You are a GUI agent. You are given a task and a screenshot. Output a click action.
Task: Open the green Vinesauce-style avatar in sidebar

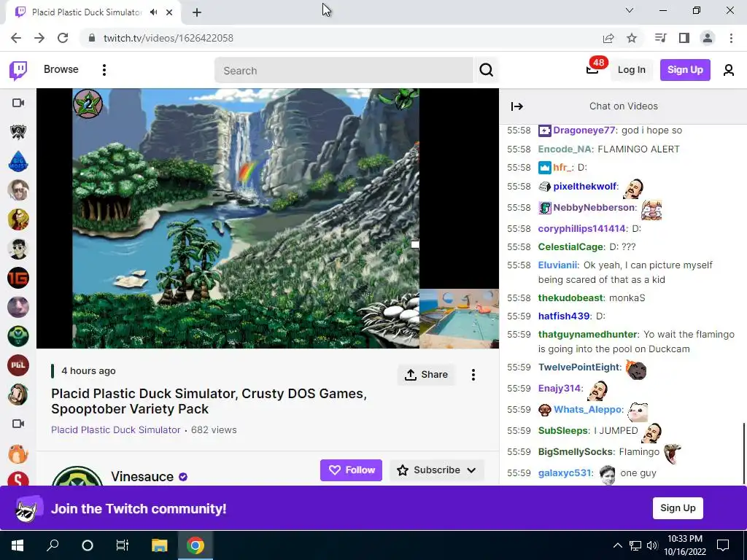pyautogui.click(x=18, y=336)
